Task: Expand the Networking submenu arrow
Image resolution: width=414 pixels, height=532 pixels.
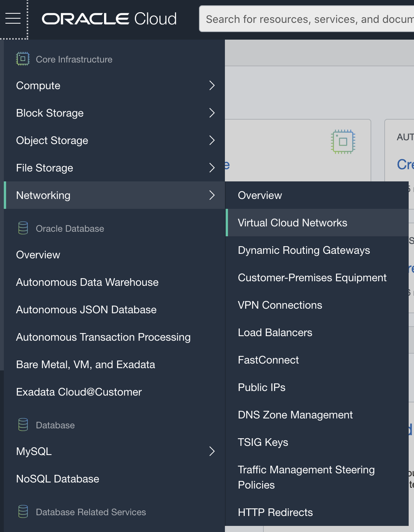Action: coord(212,195)
